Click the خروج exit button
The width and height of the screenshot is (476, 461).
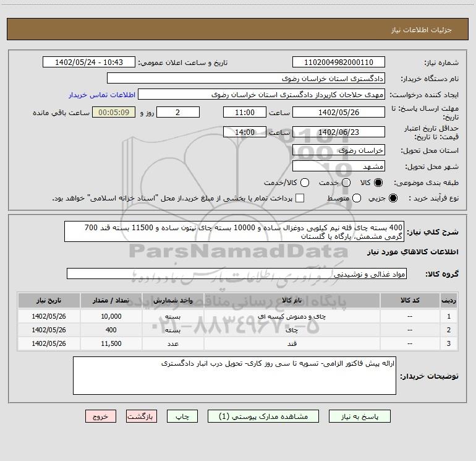[x=101, y=417]
